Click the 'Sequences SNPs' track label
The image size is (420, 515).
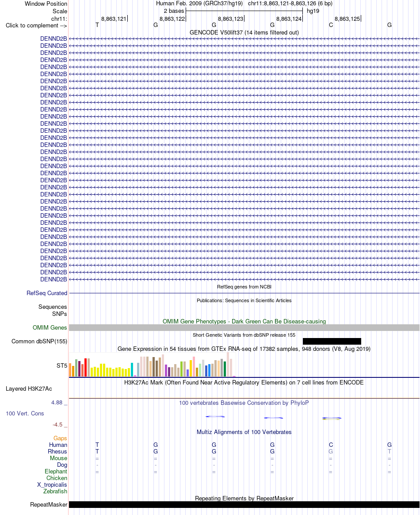pyautogui.click(x=53, y=311)
